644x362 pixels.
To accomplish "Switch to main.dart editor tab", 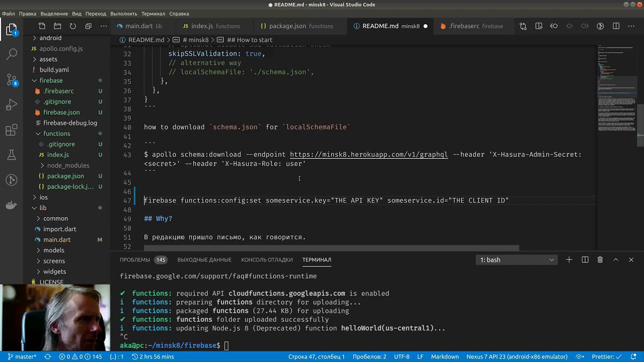I will pyautogui.click(x=143, y=26).
